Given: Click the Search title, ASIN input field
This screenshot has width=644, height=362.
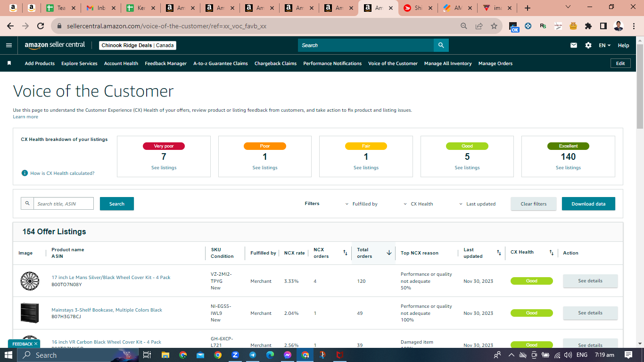Looking at the screenshot, I should (x=63, y=204).
